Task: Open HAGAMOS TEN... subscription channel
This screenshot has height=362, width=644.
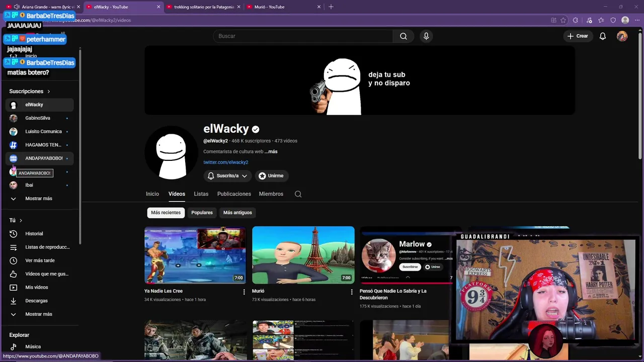Action: tap(40, 145)
